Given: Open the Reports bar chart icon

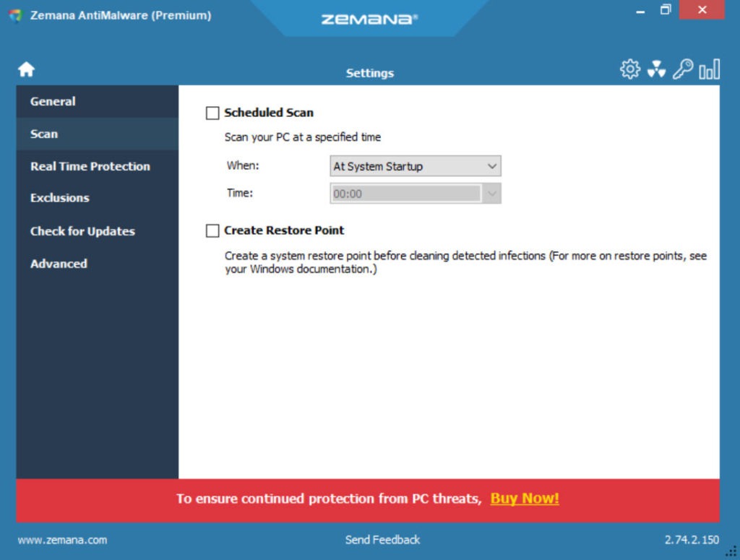Looking at the screenshot, I should tap(710, 69).
